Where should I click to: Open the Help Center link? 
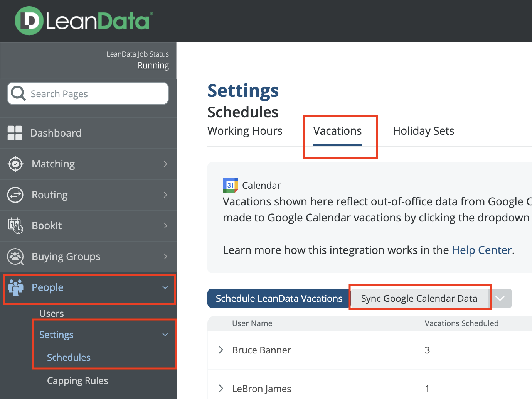pos(481,250)
